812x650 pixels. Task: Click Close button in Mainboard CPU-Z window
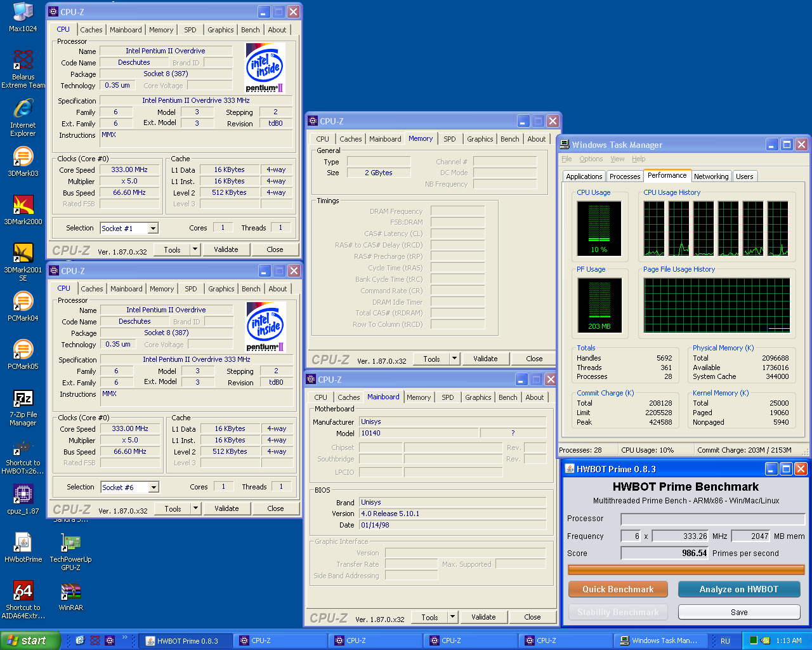[532, 617]
